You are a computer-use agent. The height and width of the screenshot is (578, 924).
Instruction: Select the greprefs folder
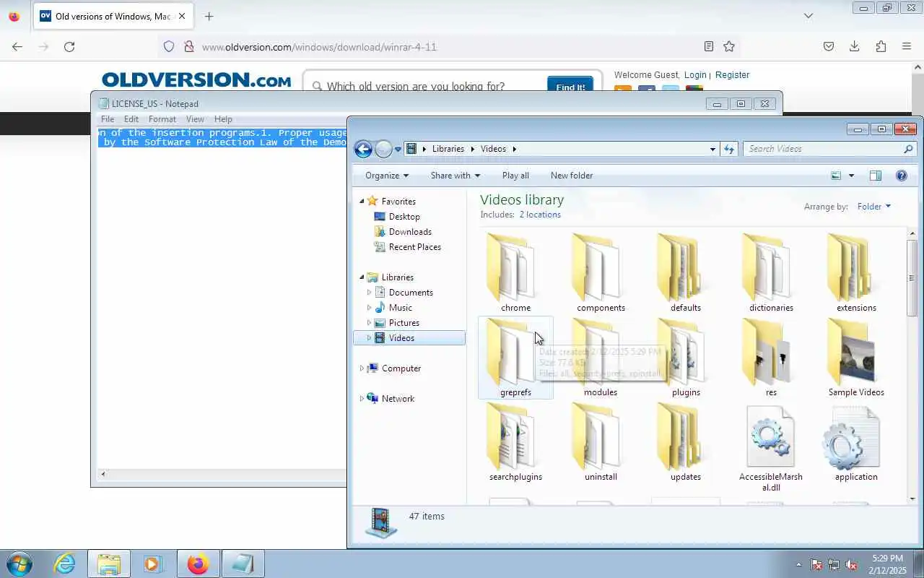(x=515, y=358)
